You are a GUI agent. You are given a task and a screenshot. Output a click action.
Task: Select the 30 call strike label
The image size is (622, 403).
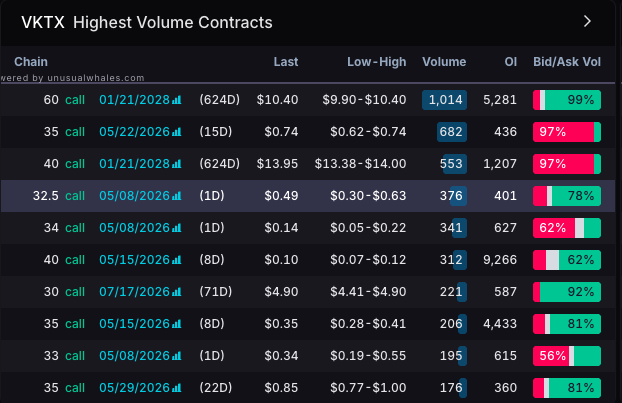coord(64,292)
